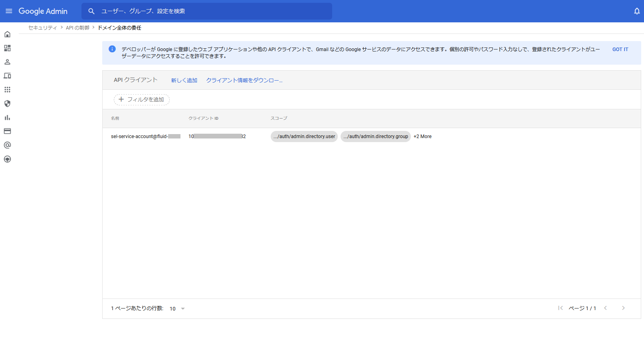
Task: Dismiss banner with GOT IT
Action: tap(620, 49)
